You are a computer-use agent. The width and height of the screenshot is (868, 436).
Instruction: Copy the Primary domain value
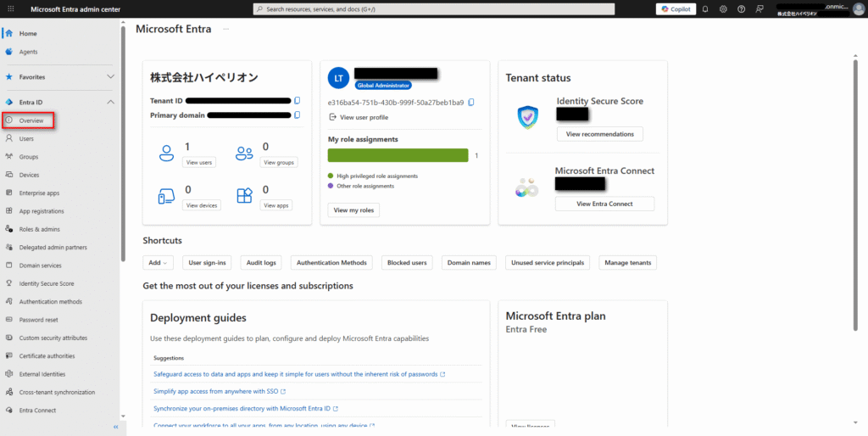297,115
